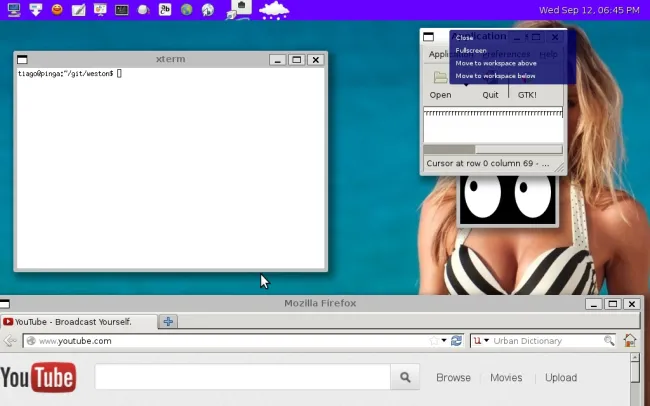This screenshot has width=650, height=406.
Task: Click horizontal scrollbar thumb in Application window
Action: click(449, 149)
